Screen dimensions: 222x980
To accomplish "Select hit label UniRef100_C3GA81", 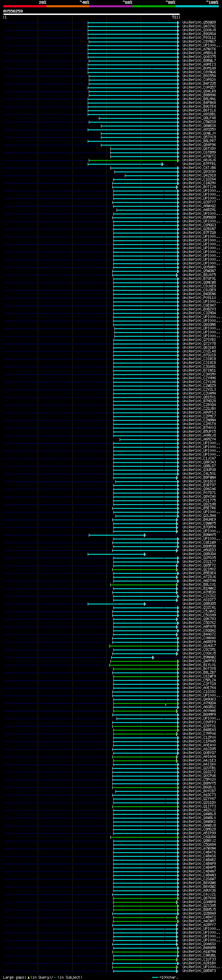I will coord(199,367).
